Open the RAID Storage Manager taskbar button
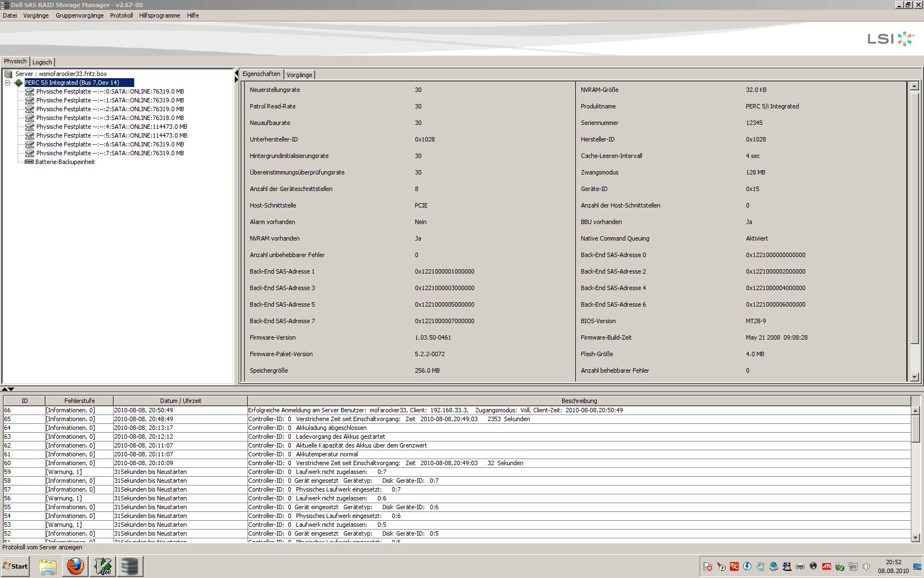 pyautogui.click(x=130, y=566)
